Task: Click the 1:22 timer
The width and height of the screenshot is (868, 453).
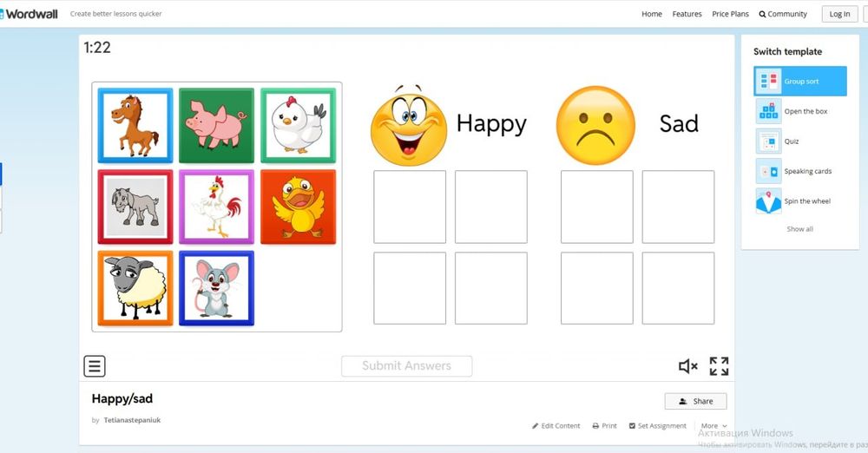Action: pyautogui.click(x=97, y=48)
